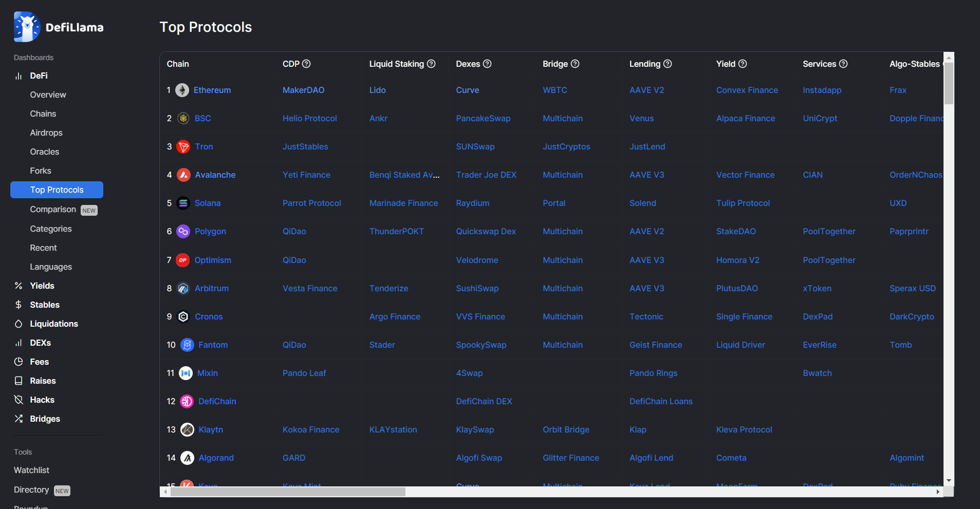Viewport: 980px width, 509px height.
Task: Click the Stables dollar icon in sidebar
Action: 19,305
